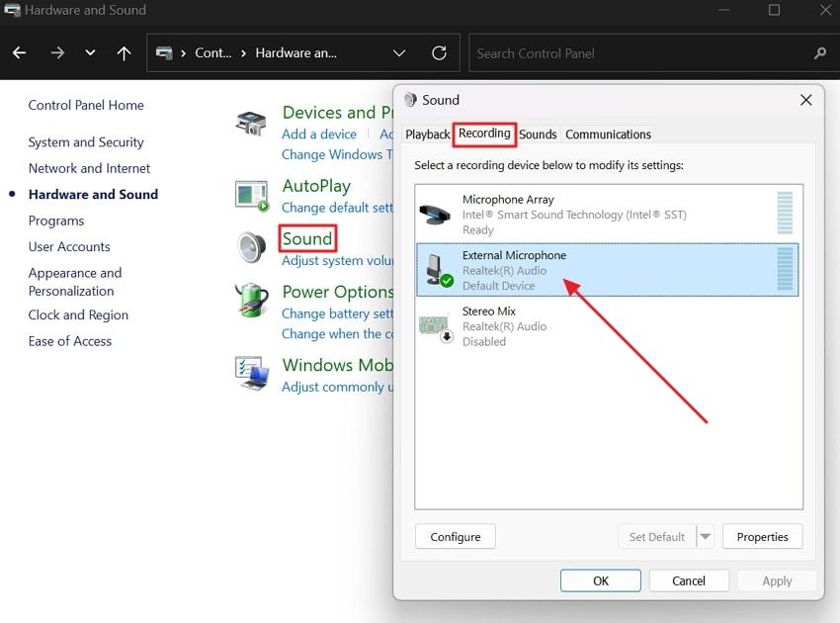Click the External Microphone device icon

point(439,270)
